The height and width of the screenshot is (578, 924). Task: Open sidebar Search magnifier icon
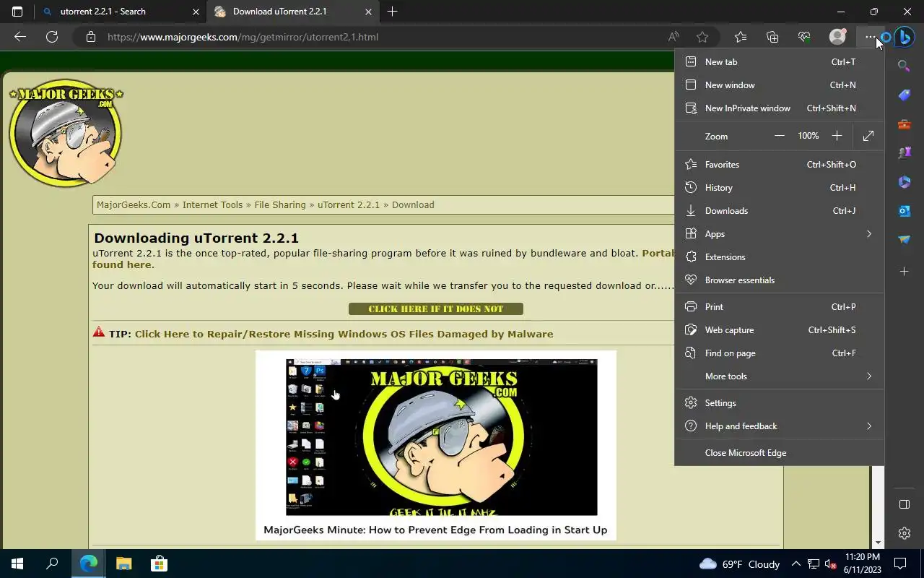(904, 66)
